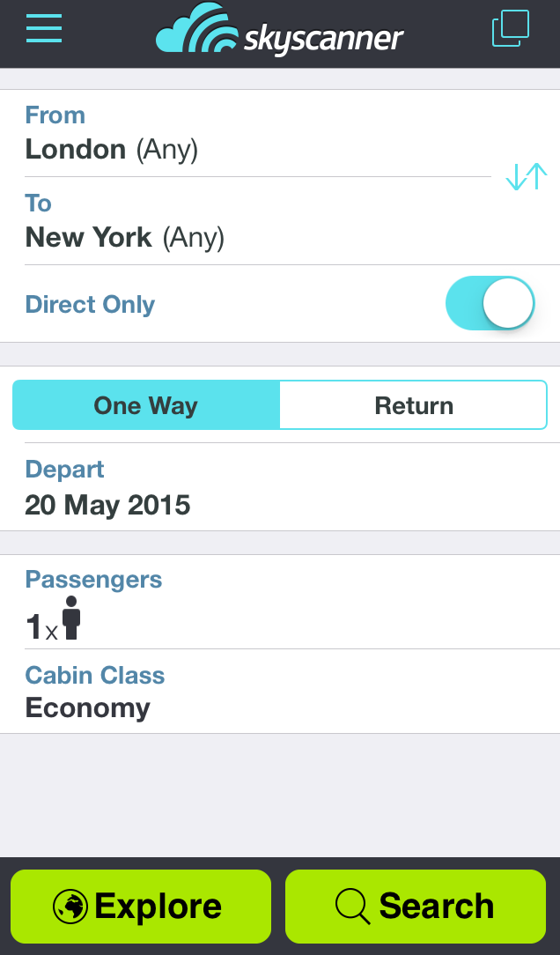Tap the globe icon on Explore
This screenshot has height=955, width=560.
click(x=70, y=906)
